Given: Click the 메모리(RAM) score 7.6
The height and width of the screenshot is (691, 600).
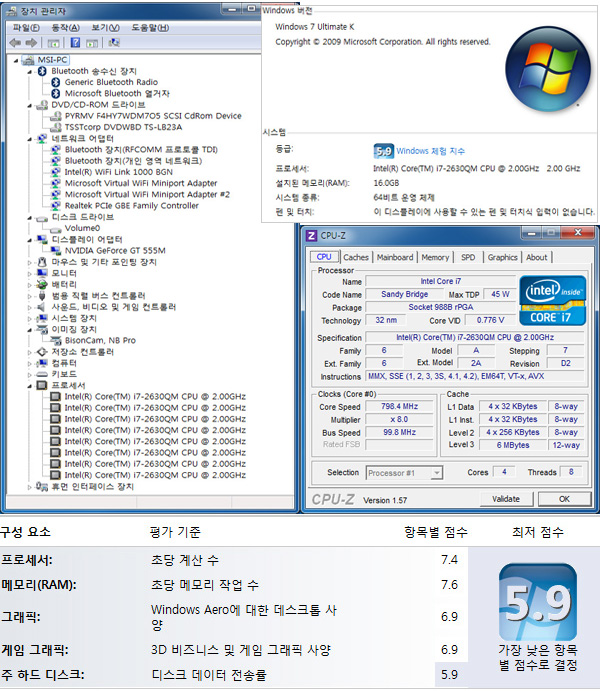Looking at the screenshot, I should 449,585.
